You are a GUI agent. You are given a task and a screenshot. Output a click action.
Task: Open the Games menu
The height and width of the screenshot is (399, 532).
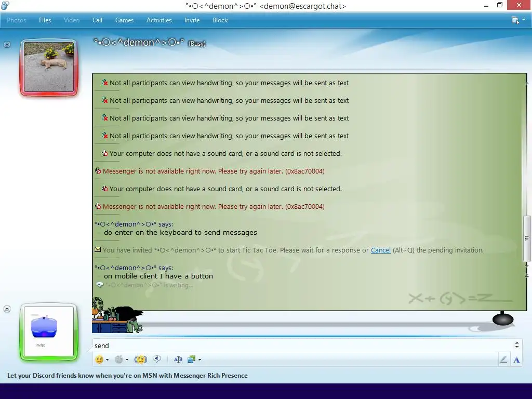pyautogui.click(x=124, y=20)
